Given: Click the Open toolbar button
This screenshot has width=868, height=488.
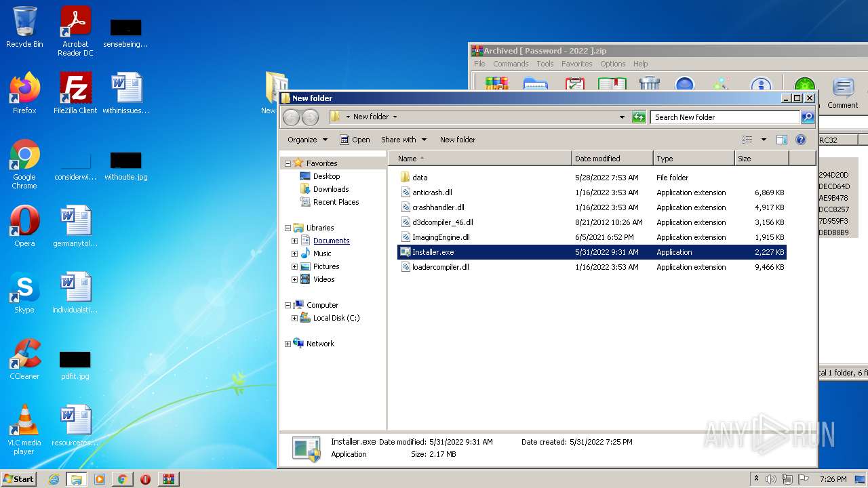Looking at the screenshot, I should pyautogui.click(x=355, y=140).
